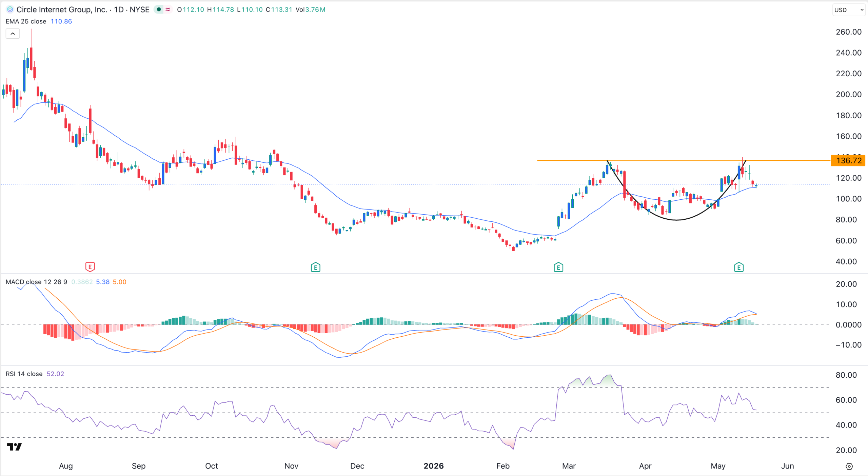This screenshot has height=476, width=868.
Task: Click the green market status dot
Action: pyautogui.click(x=159, y=9)
